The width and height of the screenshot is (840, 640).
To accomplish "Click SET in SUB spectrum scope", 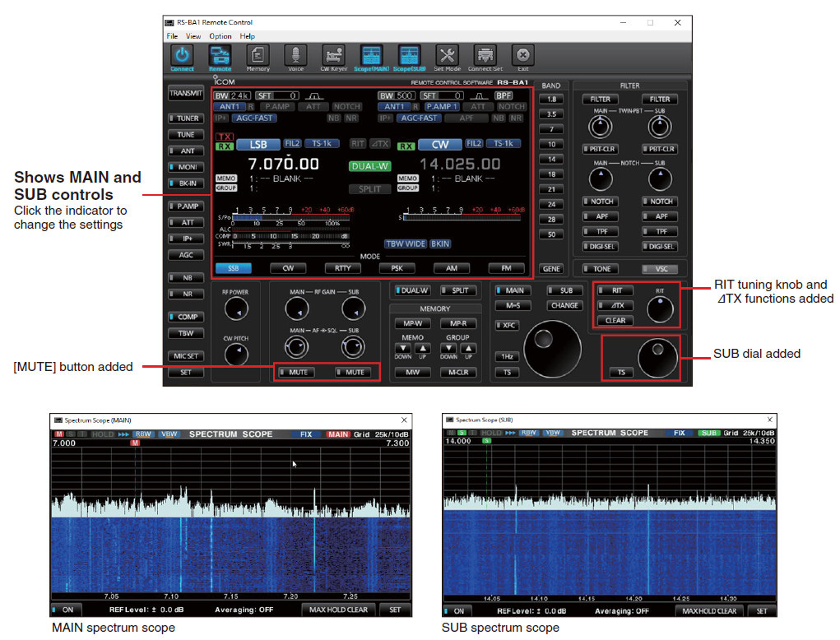I will (761, 610).
